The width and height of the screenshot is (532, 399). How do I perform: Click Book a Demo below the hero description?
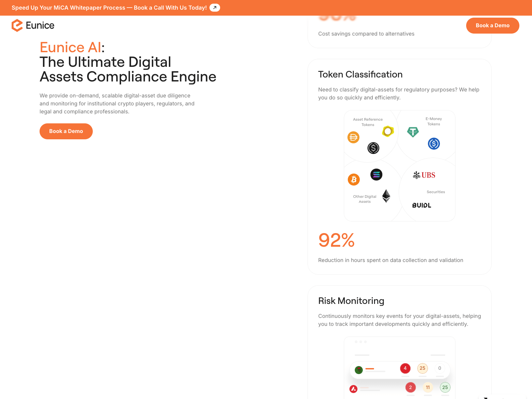[66, 131]
